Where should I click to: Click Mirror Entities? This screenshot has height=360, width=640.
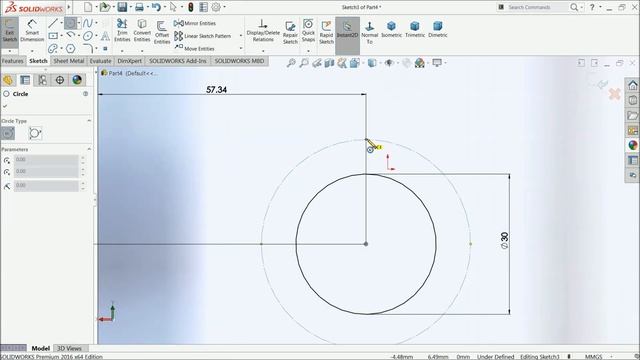click(x=195, y=23)
